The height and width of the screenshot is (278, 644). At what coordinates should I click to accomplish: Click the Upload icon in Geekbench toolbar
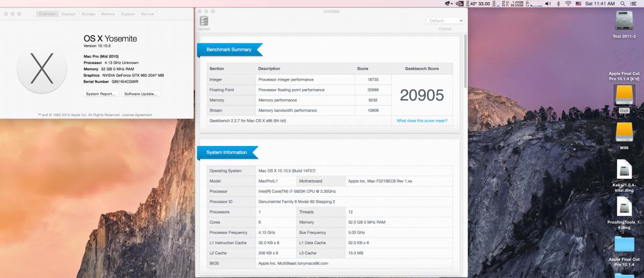coord(203,21)
